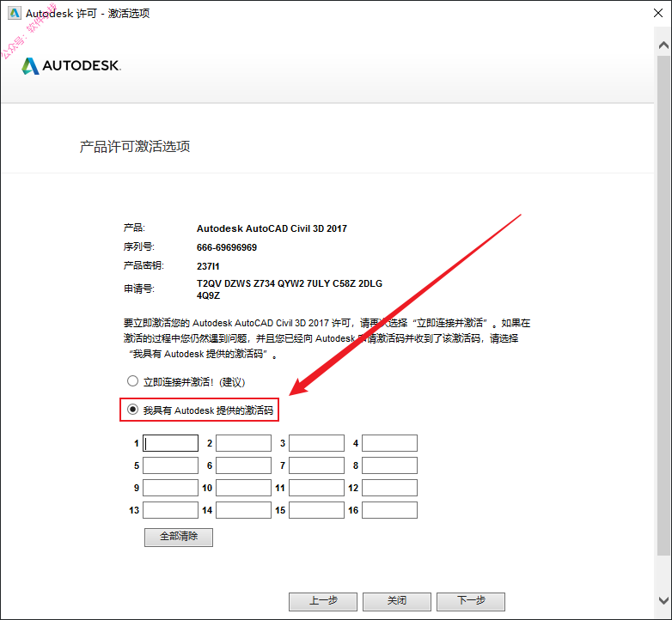Viewport: 672px width, 620px height.
Task: Click the 序列号: label
Action: pyautogui.click(x=139, y=246)
